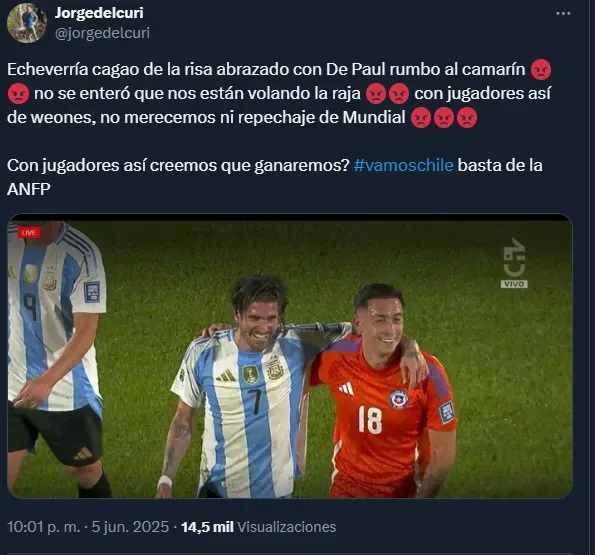Click the Chile crest on red jersey
The image size is (595, 555).
point(398,398)
